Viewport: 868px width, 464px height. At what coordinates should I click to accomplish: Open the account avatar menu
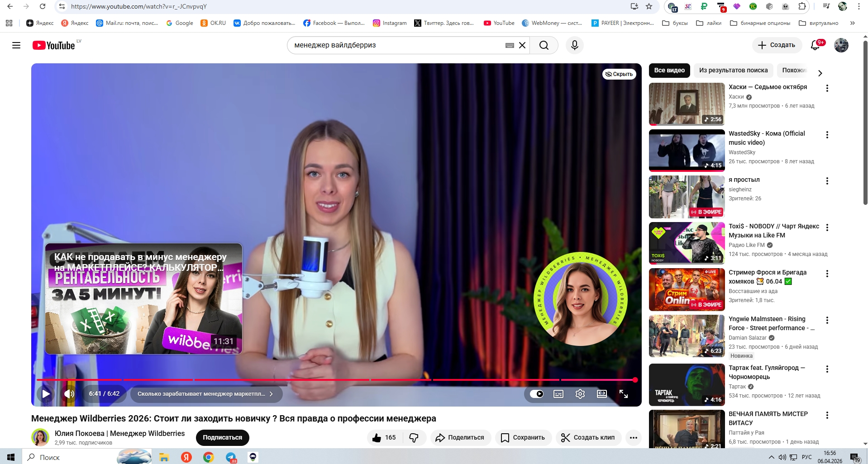(x=841, y=45)
